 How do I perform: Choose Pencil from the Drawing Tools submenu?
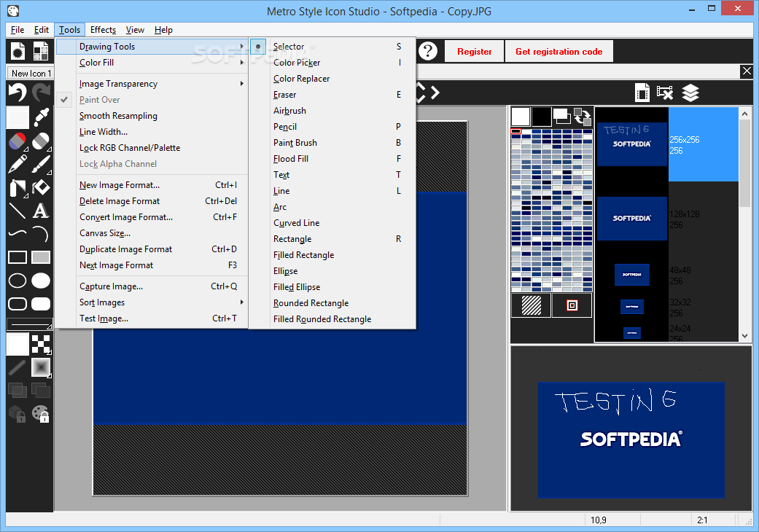click(333, 127)
